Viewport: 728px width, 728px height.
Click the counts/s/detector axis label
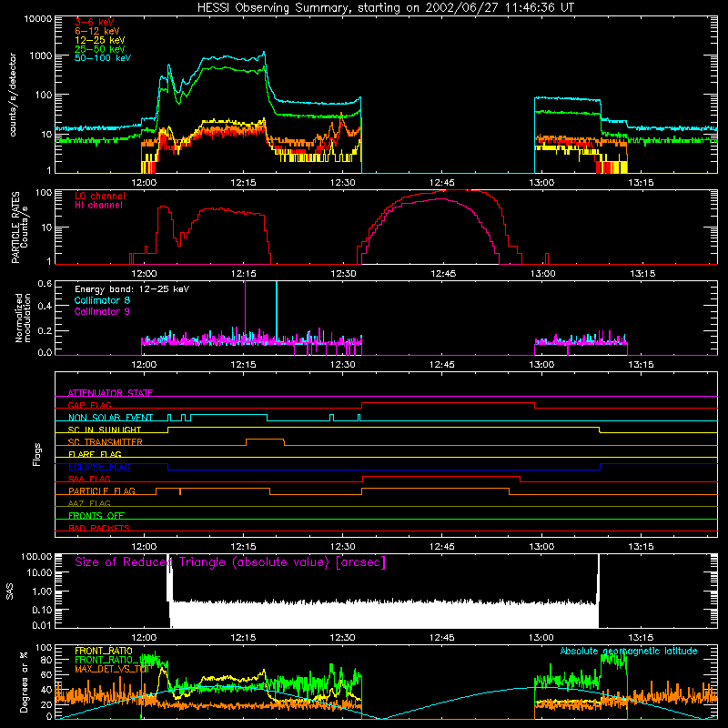click(x=13, y=95)
